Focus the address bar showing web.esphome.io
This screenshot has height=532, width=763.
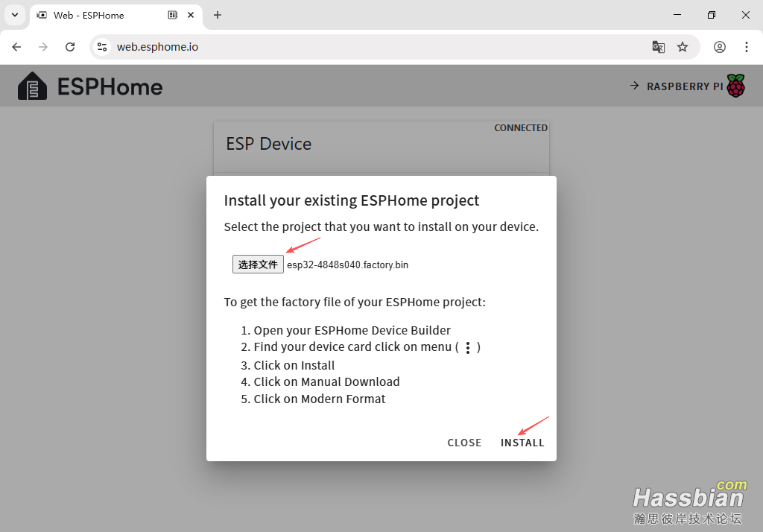pyautogui.click(x=373, y=47)
